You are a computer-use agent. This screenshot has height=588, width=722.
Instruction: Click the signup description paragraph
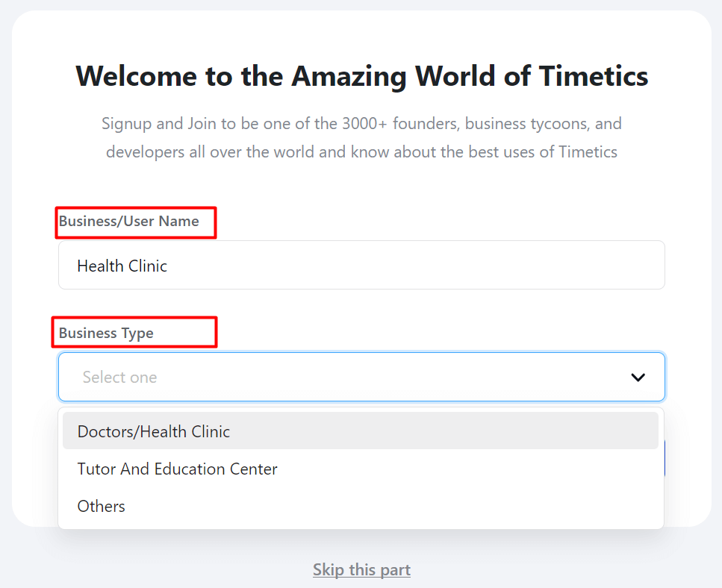pos(361,137)
